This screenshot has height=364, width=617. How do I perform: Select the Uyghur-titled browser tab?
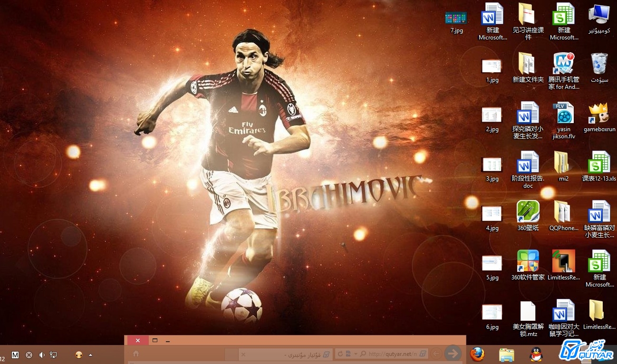(x=285, y=354)
